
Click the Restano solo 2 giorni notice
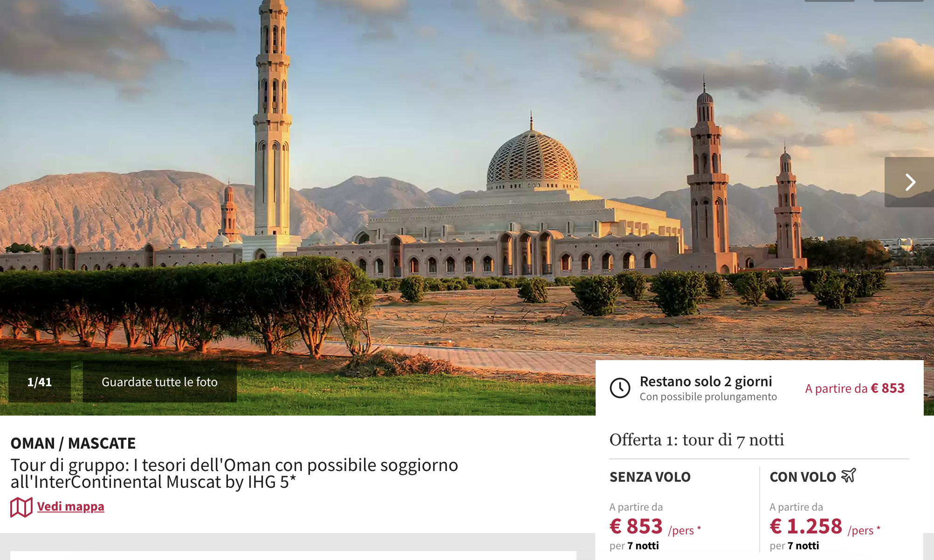pyautogui.click(x=706, y=382)
